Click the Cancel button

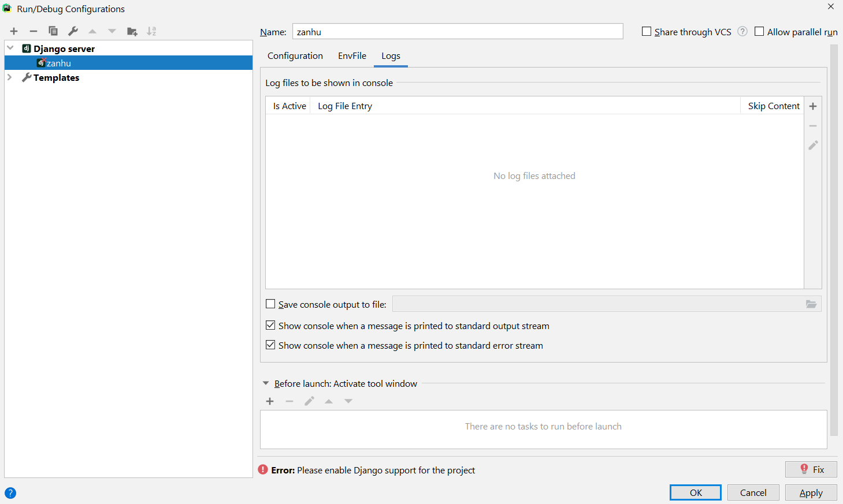(x=753, y=492)
